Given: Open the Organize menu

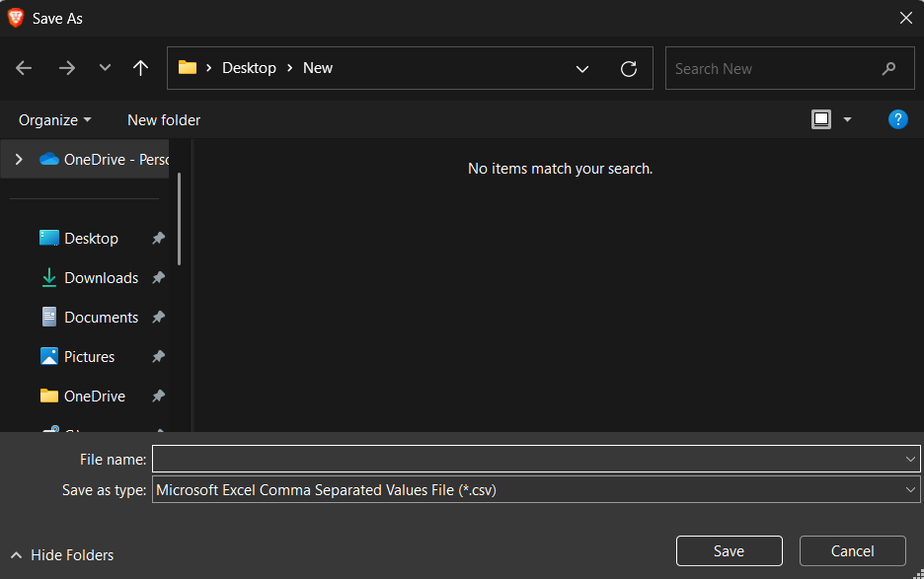Looking at the screenshot, I should [x=54, y=119].
